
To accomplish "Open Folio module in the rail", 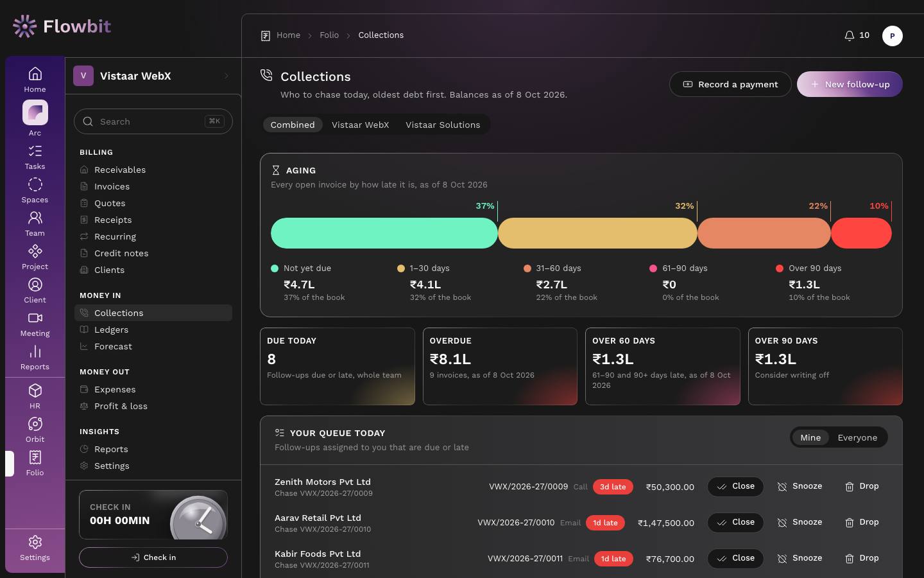I will pyautogui.click(x=35, y=464).
